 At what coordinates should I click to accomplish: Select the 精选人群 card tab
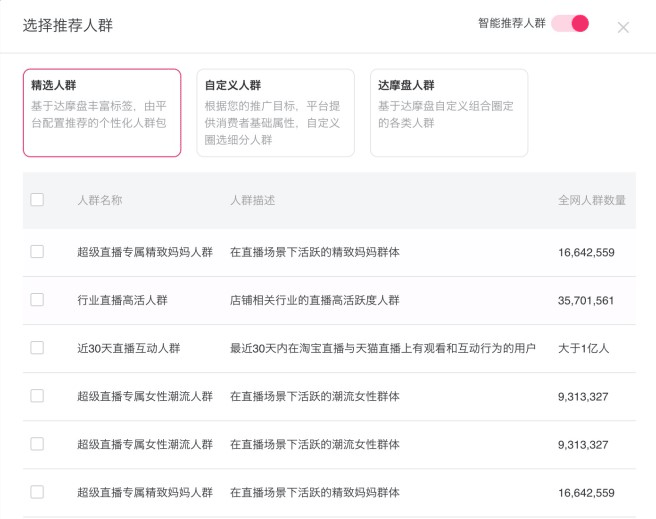102,113
